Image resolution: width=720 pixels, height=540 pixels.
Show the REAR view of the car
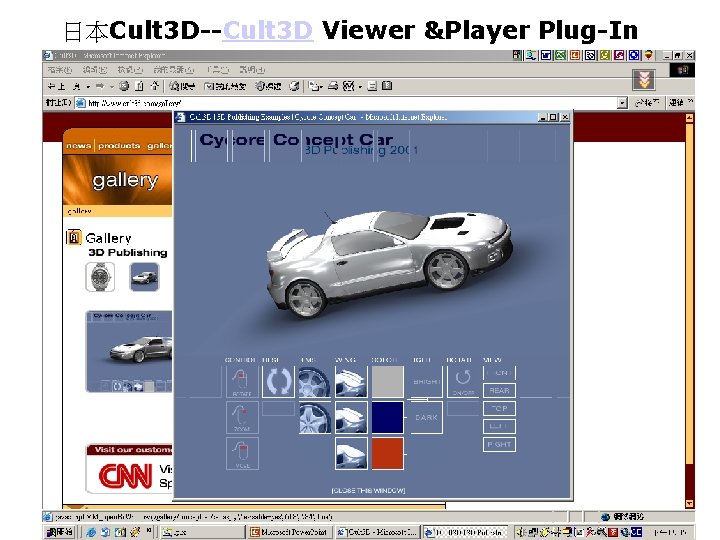click(x=500, y=390)
